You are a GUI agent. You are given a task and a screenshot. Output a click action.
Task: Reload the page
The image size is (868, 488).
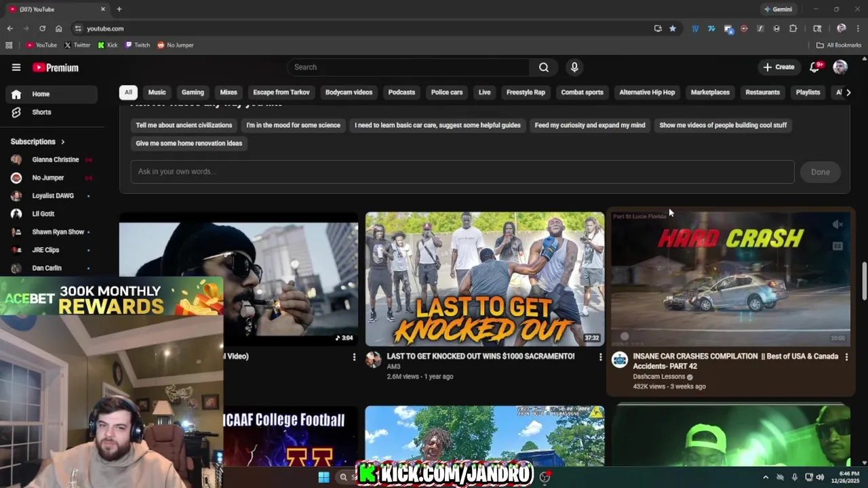(x=42, y=28)
